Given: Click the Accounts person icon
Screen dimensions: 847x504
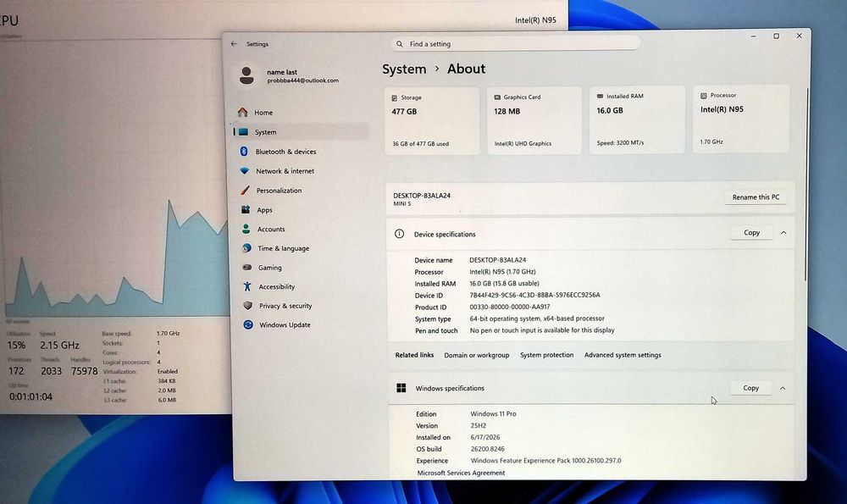Looking at the screenshot, I should (x=246, y=229).
